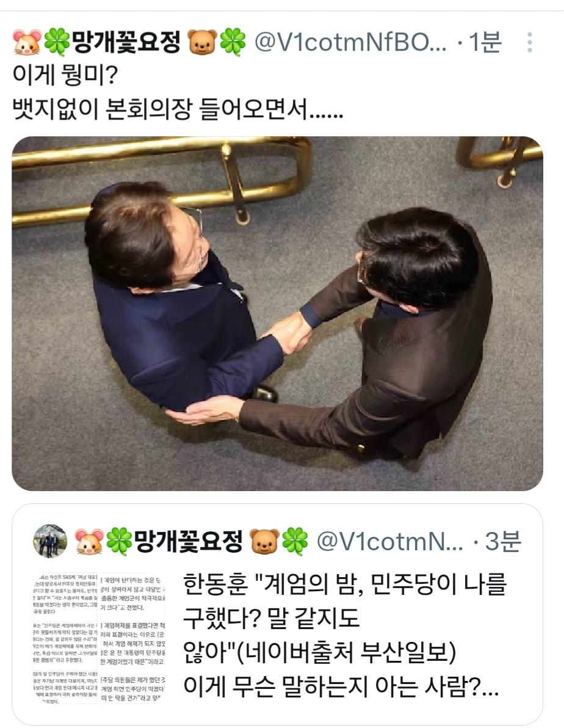
Task: Open the @V1cotmNfBO... handle in top tweet
Action: (x=350, y=42)
